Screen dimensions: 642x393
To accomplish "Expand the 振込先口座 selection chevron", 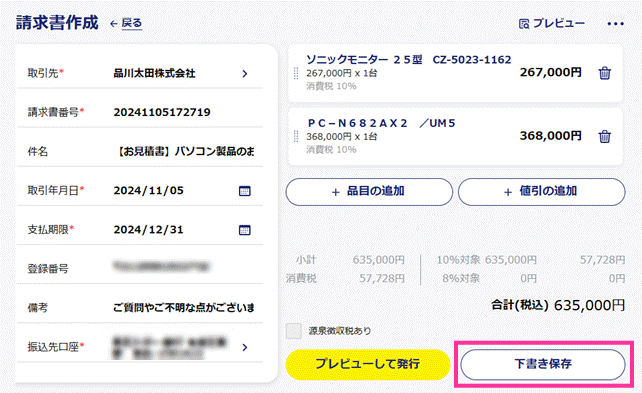I will pyautogui.click(x=245, y=347).
